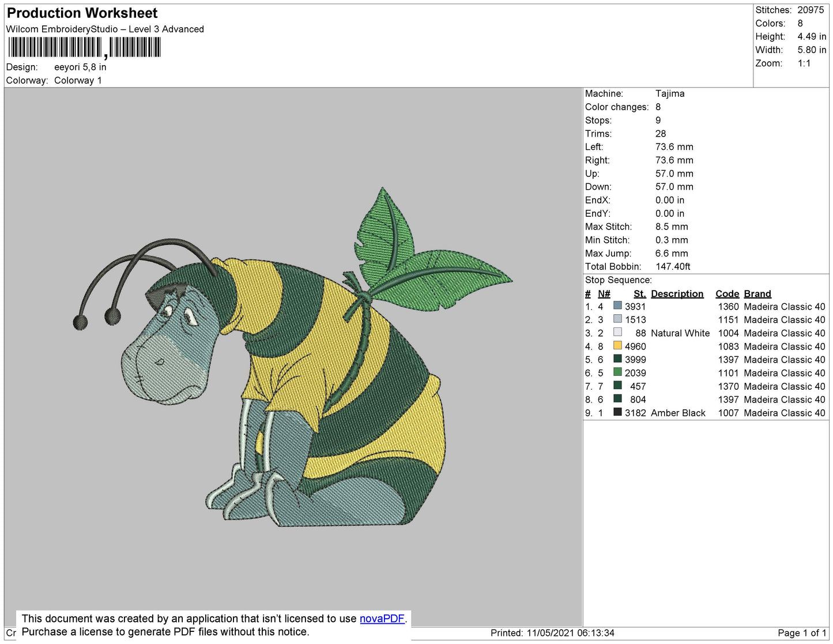Viewport: 833px width, 644px height.
Task: Select the Max Jump value '6.6 mm'
Action: click(x=672, y=253)
